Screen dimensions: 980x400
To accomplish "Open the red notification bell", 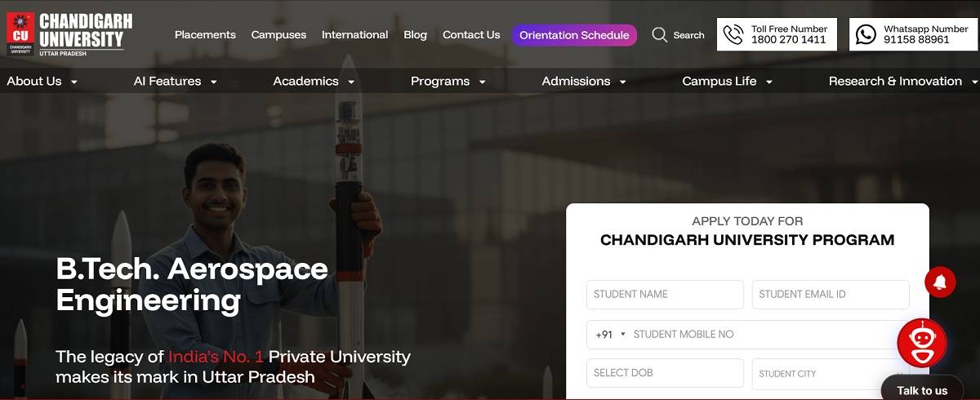I will click(x=940, y=282).
